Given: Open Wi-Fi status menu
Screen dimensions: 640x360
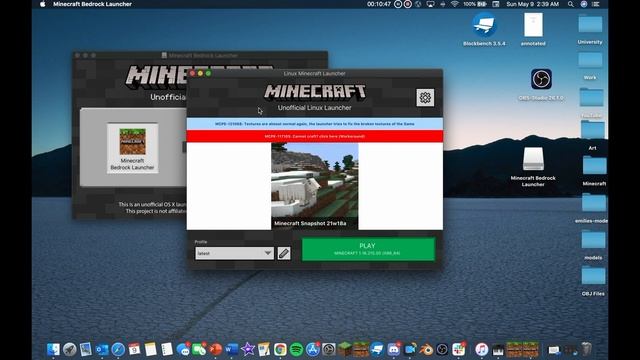Looking at the screenshot, I should coord(454,4).
